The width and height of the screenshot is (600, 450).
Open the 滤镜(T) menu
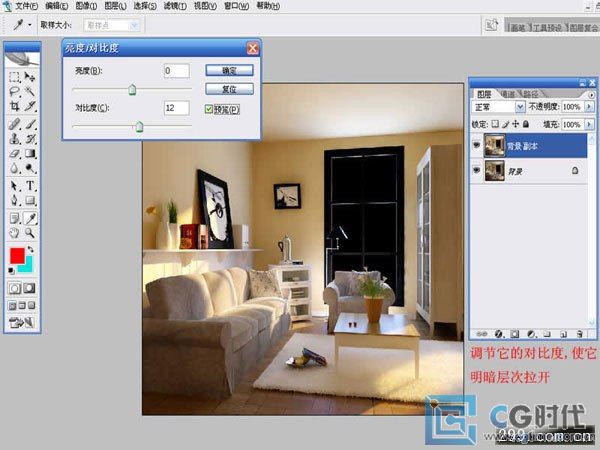(175, 6)
